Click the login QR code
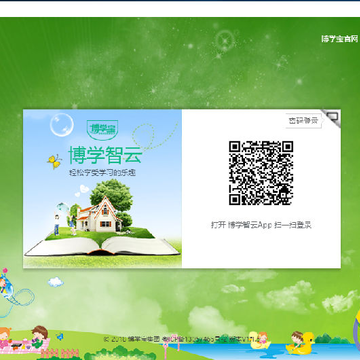360x360 pixels. (261, 173)
